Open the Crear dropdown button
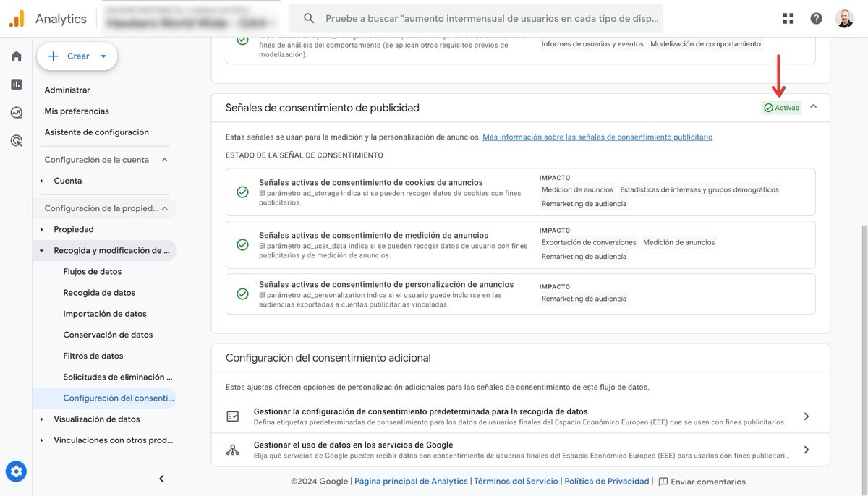This screenshot has width=868, height=496. [77, 56]
